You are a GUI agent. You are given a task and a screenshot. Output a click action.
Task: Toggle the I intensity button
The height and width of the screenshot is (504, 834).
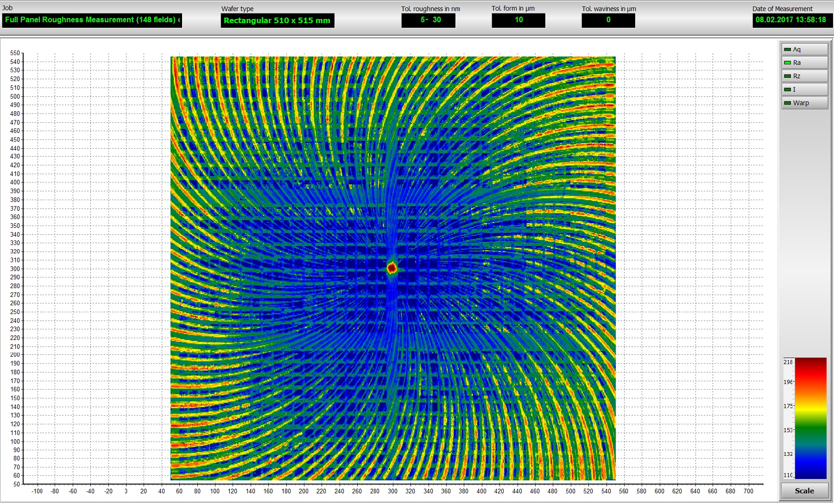(805, 89)
